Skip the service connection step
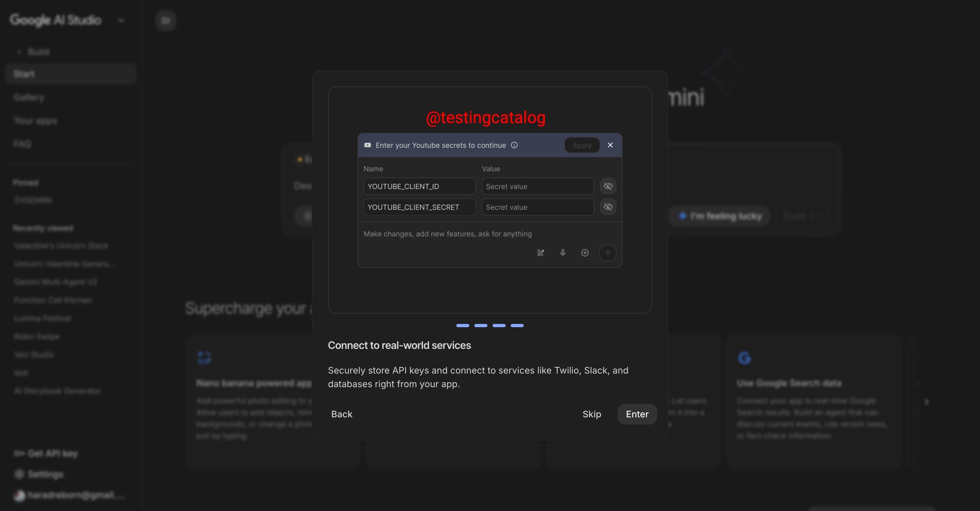The image size is (980, 511). [x=592, y=414]
